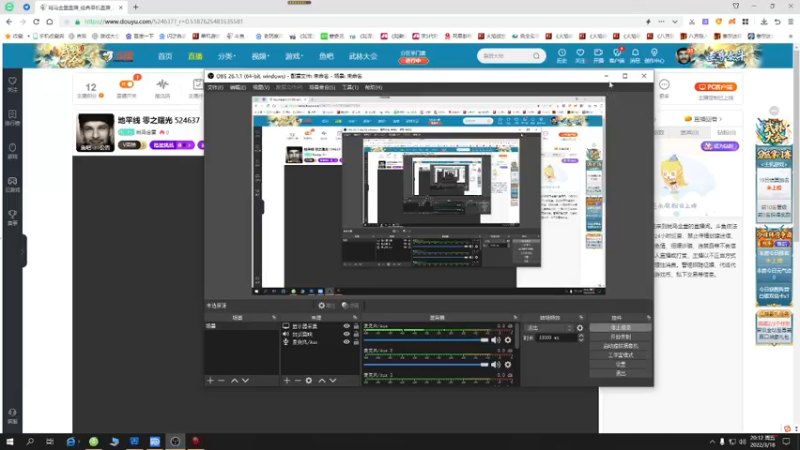Expand the 分类 menu in the Douyu navigation
800x450 pixels.
click(x=227, y=56)
